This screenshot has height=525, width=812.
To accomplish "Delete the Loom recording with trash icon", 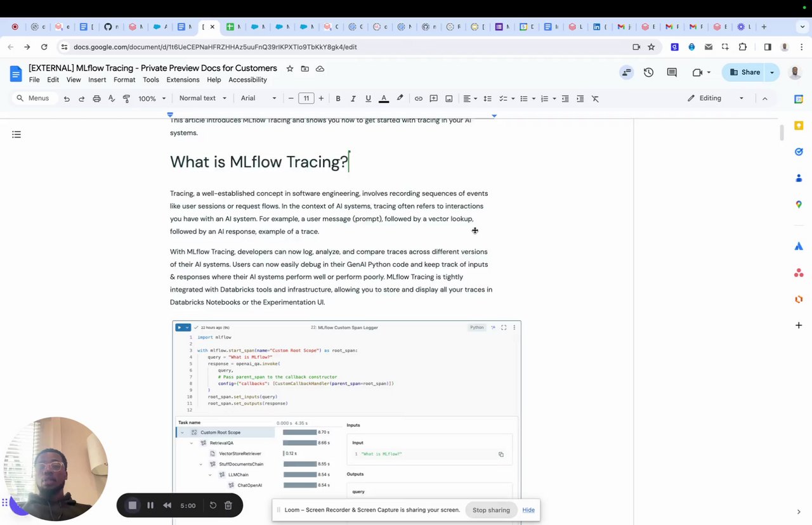I will point(228,505).
